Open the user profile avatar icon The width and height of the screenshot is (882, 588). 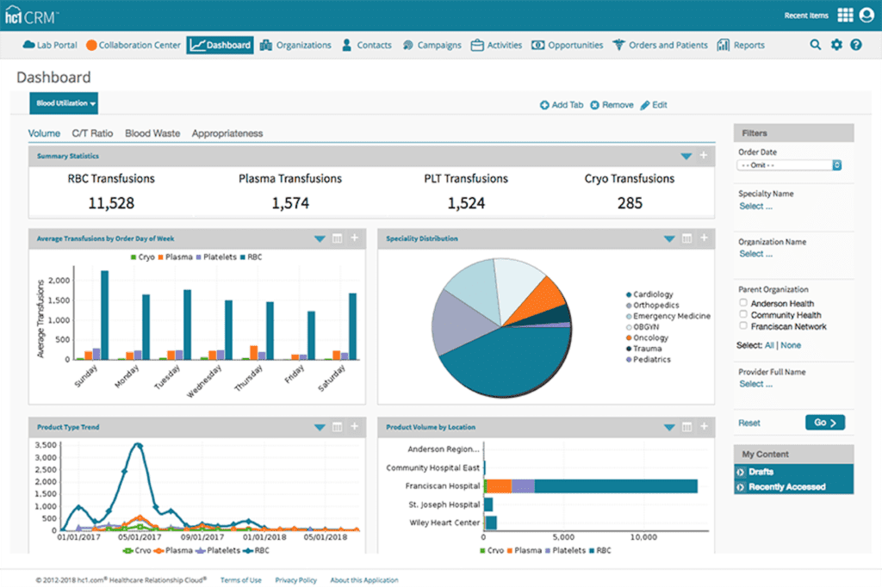click(x=866, y=15)
